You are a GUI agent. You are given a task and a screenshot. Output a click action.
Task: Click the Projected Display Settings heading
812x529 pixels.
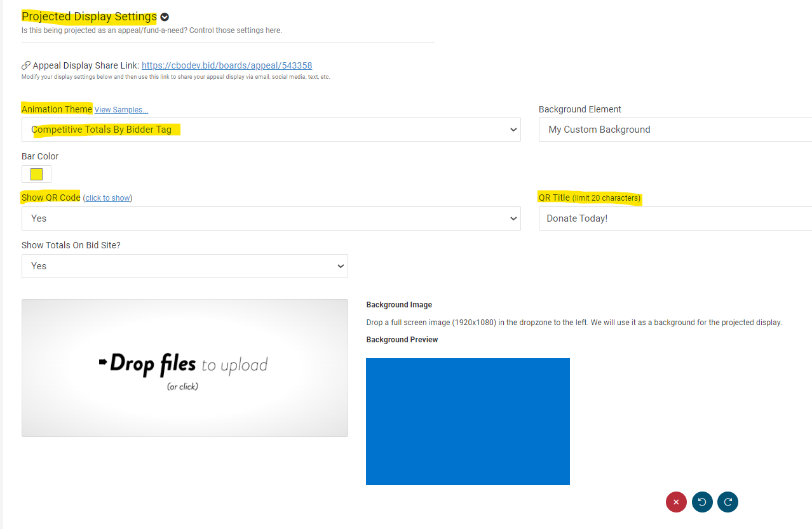[x=89, y=17]
